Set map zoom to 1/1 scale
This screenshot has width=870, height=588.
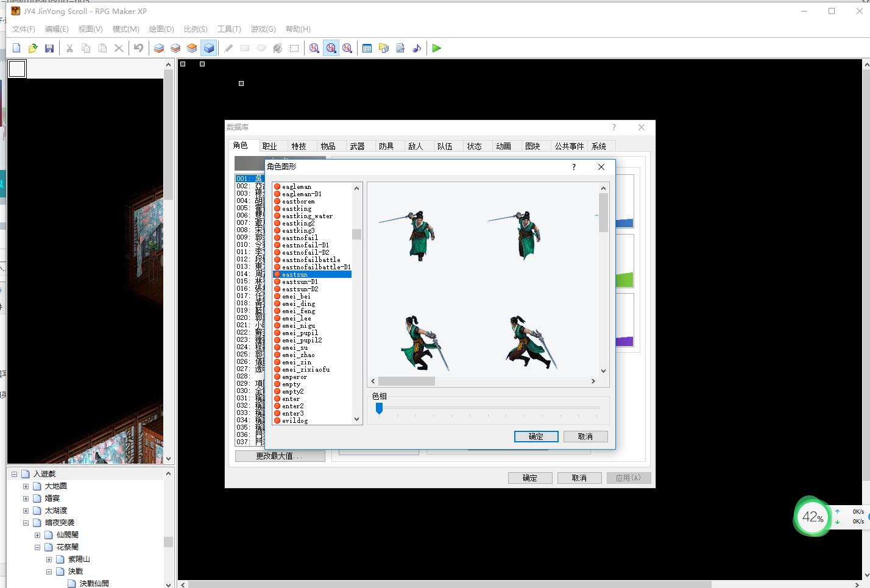pos(314,48)
